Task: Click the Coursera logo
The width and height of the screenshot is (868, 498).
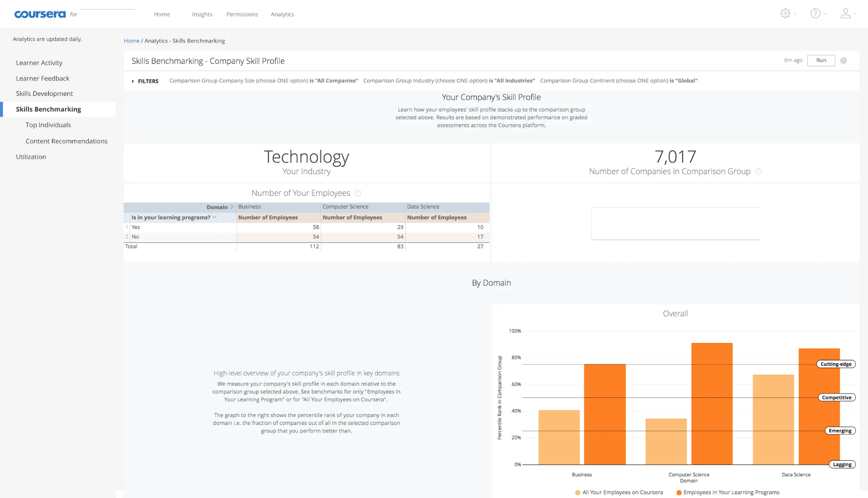Action: click(40, 14)
